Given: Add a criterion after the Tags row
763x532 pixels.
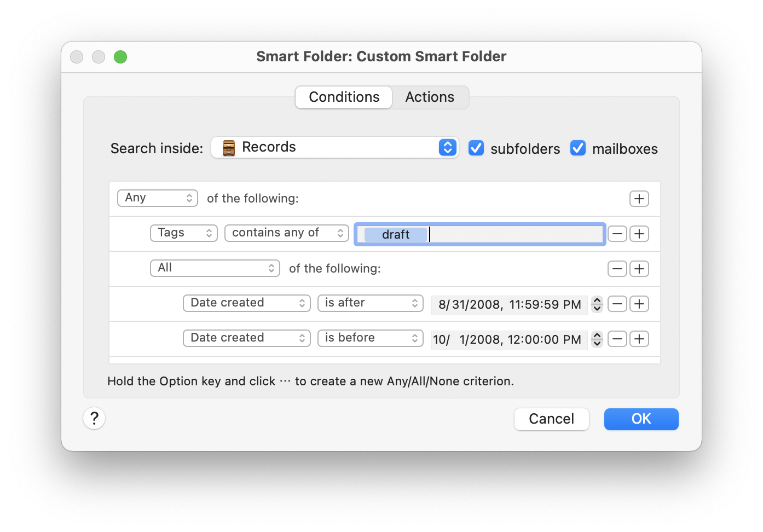Looking at the screenshot, I should coord(639,234).
